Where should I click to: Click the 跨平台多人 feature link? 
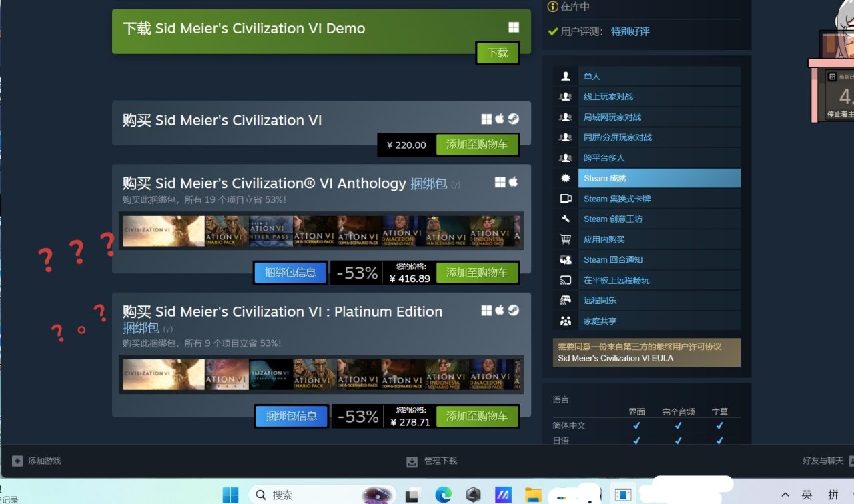click(604, 158)
